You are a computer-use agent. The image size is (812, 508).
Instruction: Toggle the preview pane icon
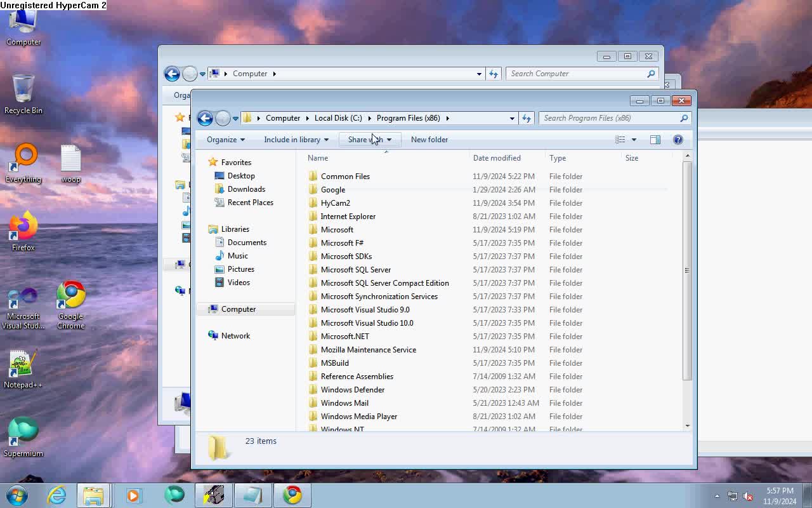tap(655, 140)
